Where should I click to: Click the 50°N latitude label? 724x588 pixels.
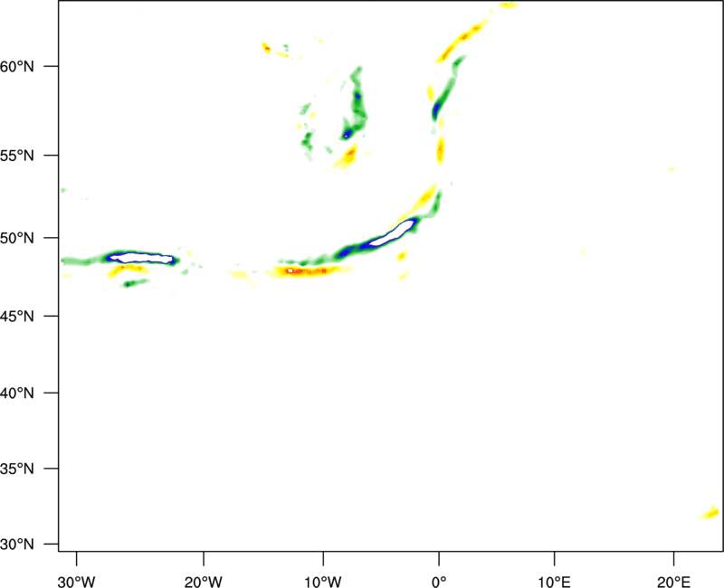click(17, 238)
